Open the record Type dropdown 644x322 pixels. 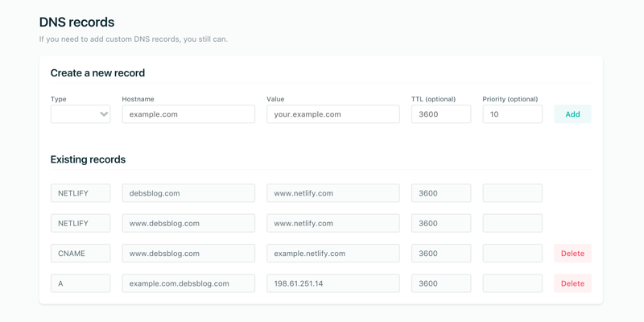(80, 114)
